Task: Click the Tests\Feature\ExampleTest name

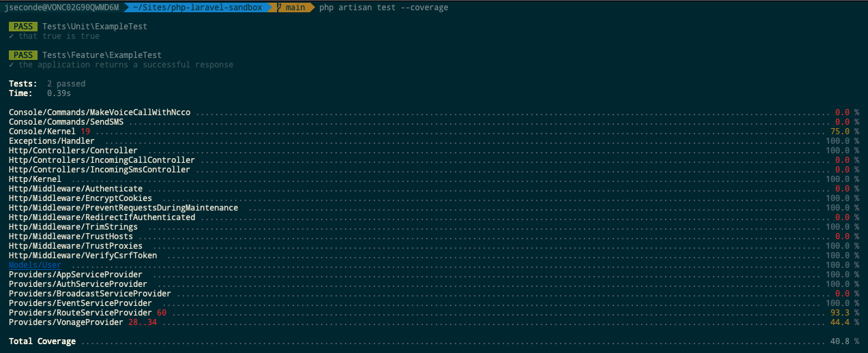Action: tap(102, 55)
